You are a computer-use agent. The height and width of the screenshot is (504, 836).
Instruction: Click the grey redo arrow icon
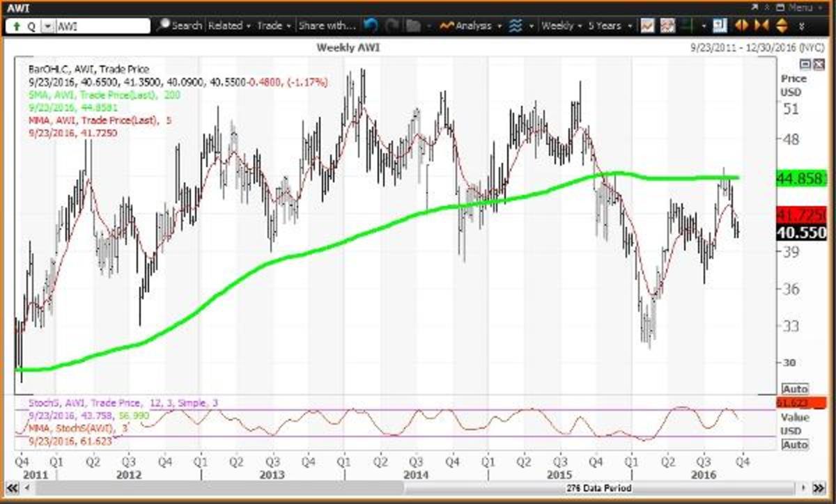click(392, 26)
